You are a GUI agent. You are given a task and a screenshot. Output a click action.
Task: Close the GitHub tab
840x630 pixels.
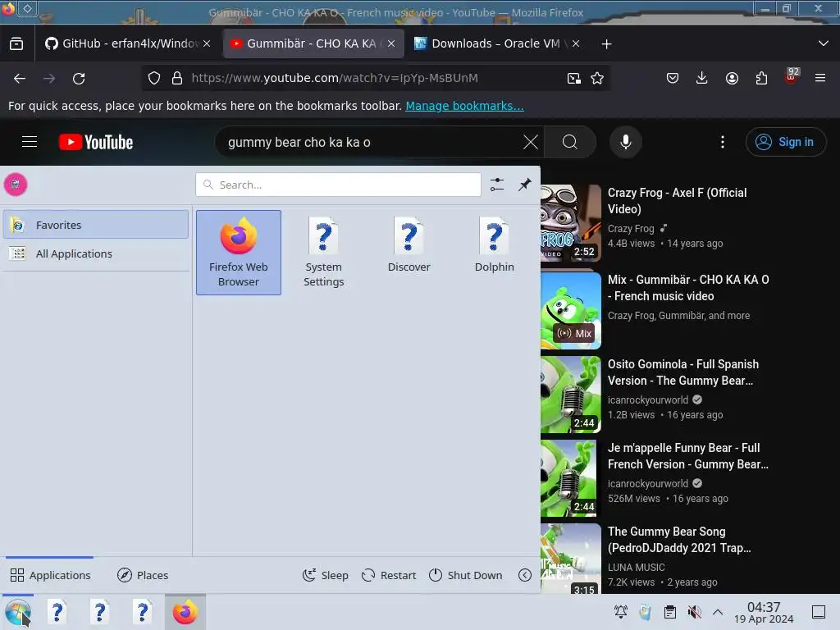pos(207,44)
